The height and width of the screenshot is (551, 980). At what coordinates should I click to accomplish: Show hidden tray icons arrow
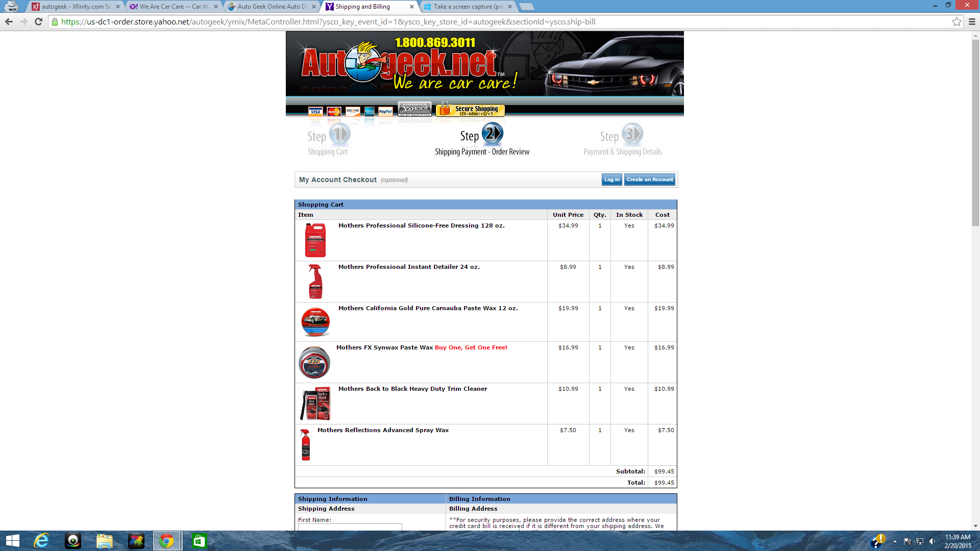895,541
